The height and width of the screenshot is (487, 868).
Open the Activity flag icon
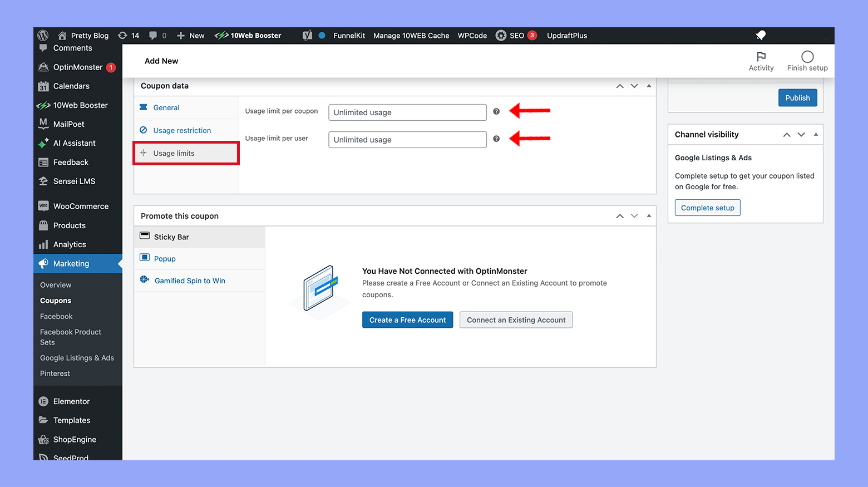[x=761, y=57]
